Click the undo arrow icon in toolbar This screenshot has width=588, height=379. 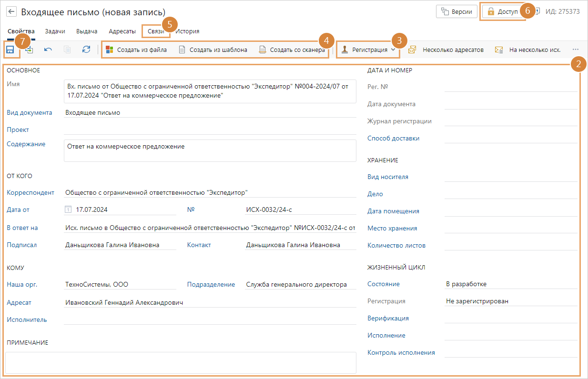pyautogui.click(x=48, y=50)
